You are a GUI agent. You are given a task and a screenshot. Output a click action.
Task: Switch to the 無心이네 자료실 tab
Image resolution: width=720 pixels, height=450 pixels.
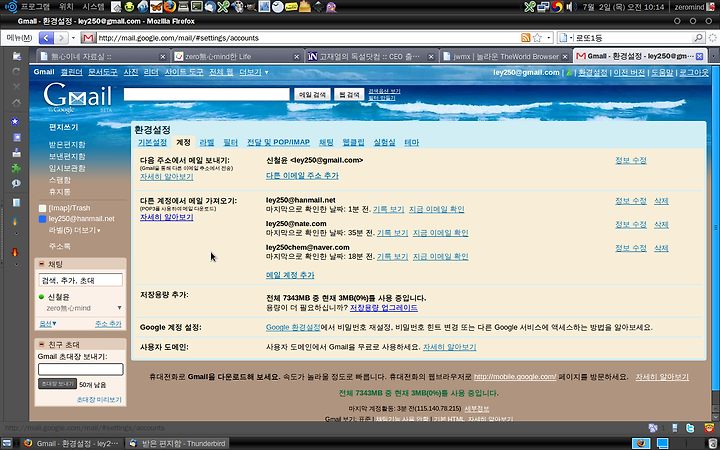104,56
